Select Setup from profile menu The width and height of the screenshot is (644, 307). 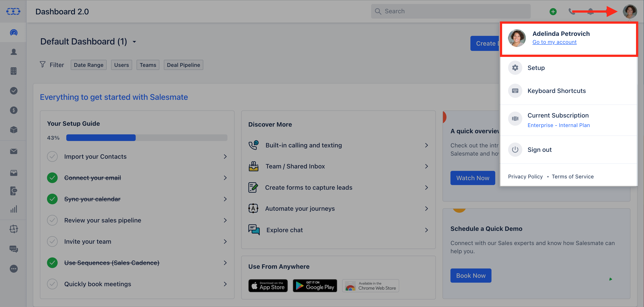[568, 68]
